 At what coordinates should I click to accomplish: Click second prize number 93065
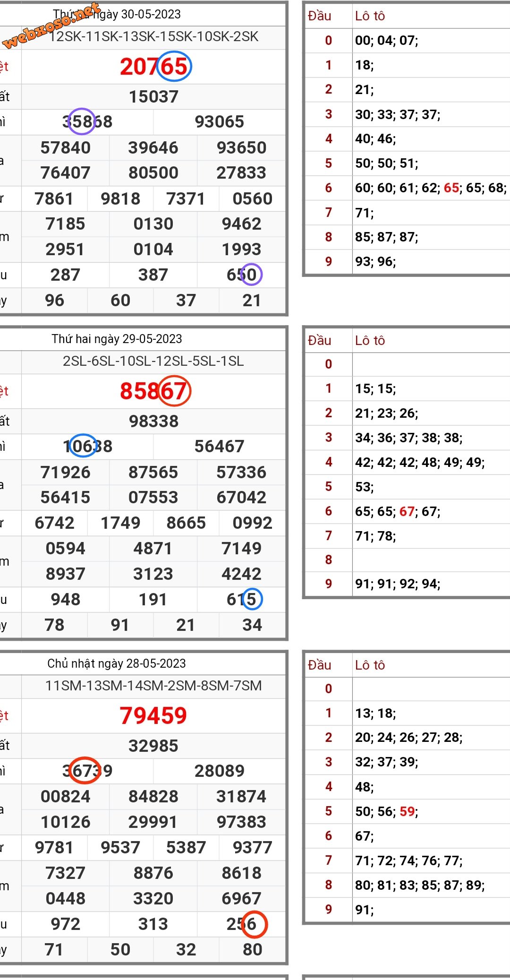[x=220, y=122]
